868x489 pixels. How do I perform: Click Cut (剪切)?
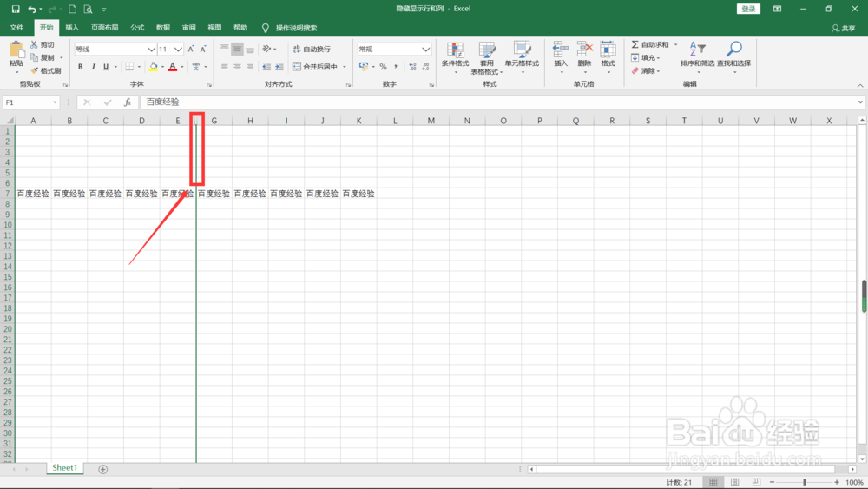(x=43, y=44)
